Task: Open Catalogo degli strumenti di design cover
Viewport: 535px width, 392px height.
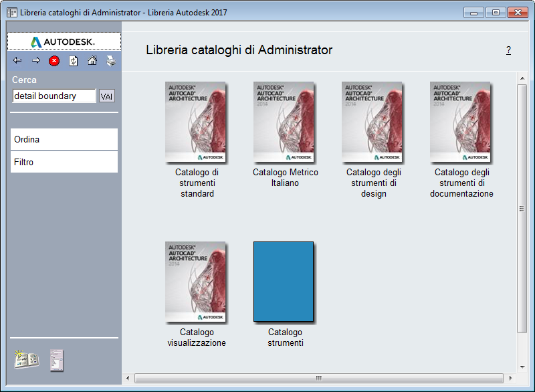Action: point(372,122)
